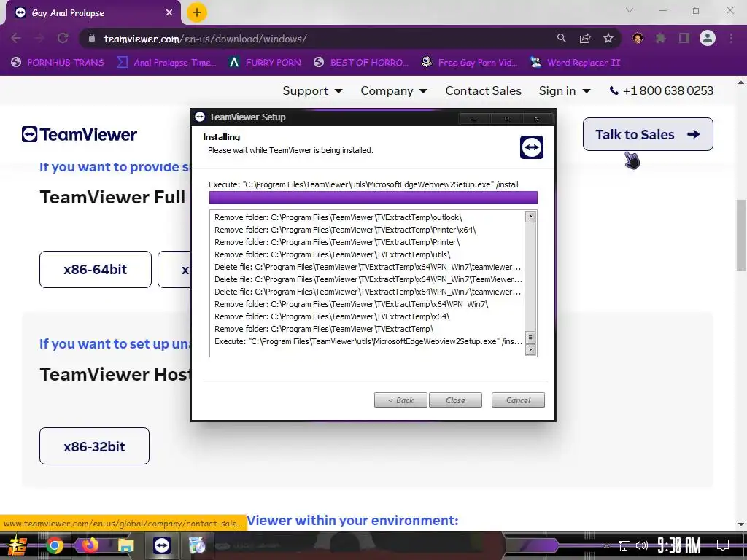Image resolution: width=747 pixels, height=560 pixels.
Task: Click the browser forward arrow
Action: 39,39
